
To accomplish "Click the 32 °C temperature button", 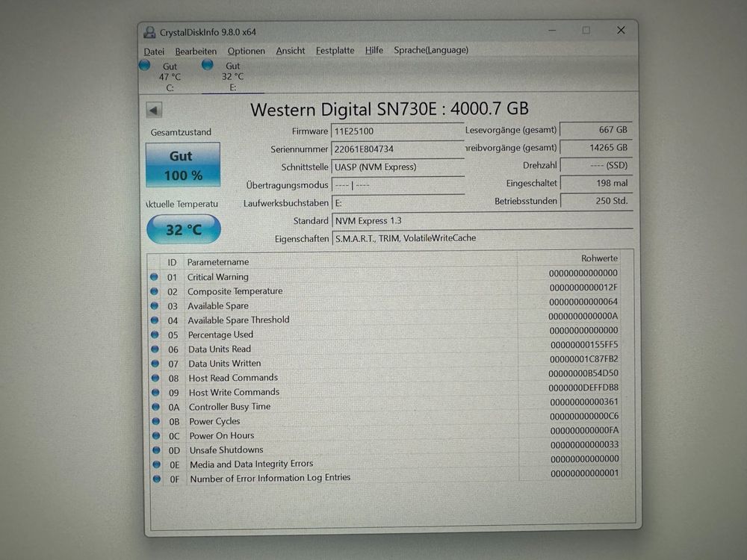I will [x=184, y=229].
